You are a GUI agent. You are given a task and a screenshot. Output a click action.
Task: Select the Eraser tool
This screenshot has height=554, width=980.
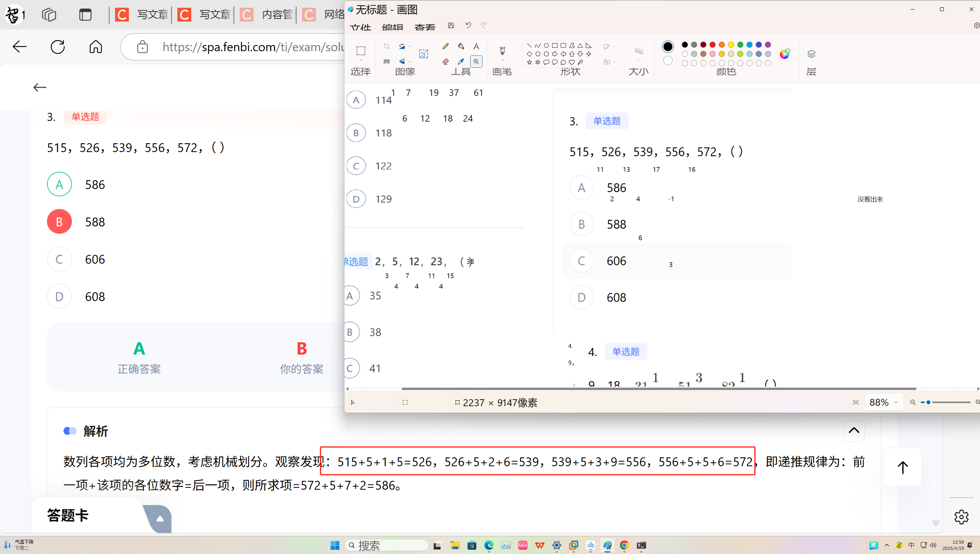(446, 62)
